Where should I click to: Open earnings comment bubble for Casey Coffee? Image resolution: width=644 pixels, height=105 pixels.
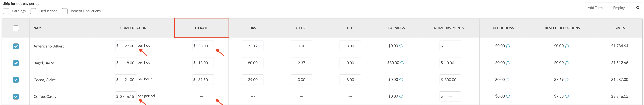(x=401, y=97)
